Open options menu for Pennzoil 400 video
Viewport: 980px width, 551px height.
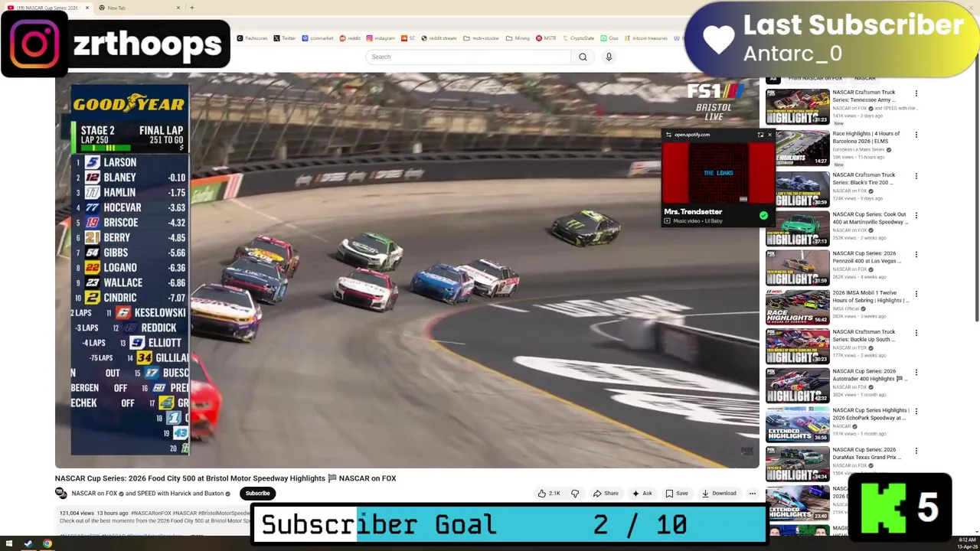click(x=916, y=255)
